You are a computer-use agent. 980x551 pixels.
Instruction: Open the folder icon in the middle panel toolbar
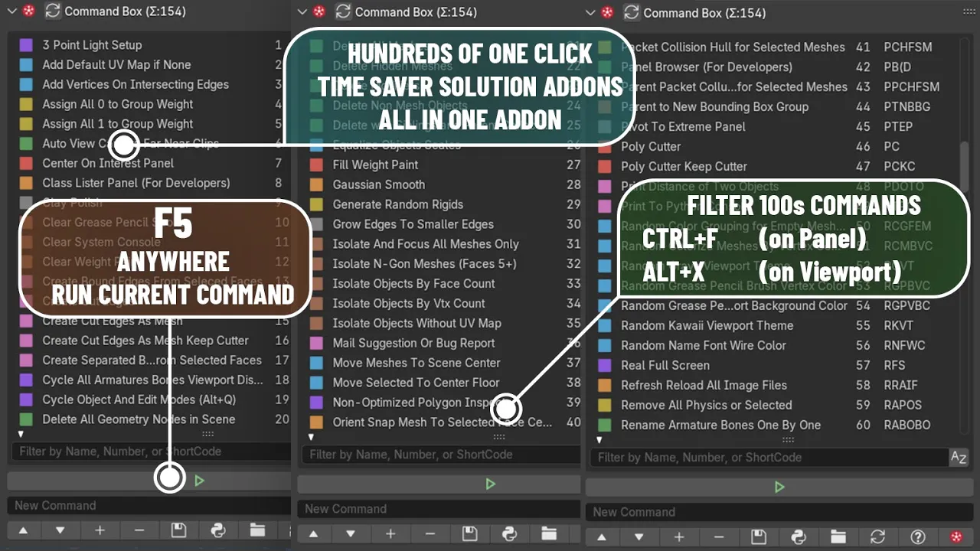(x=549, y=533)
